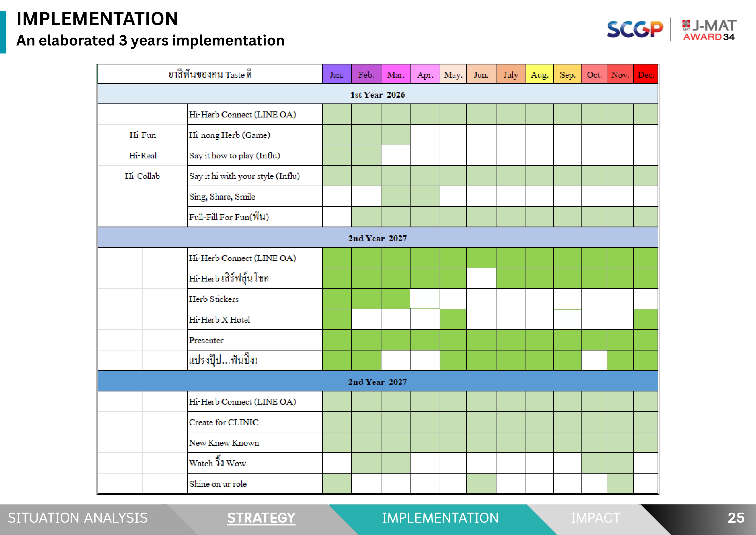The height and width of the screenshot is (535, 756).
Task: Click the Dec. red month header
Action: pyautogui.click(x=645, y=75)
